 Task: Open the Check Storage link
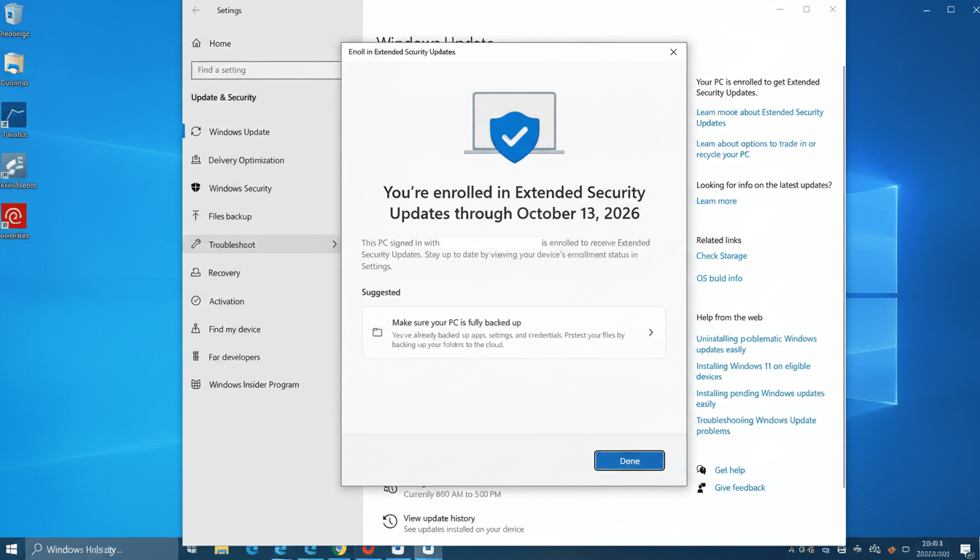[721, 256]
